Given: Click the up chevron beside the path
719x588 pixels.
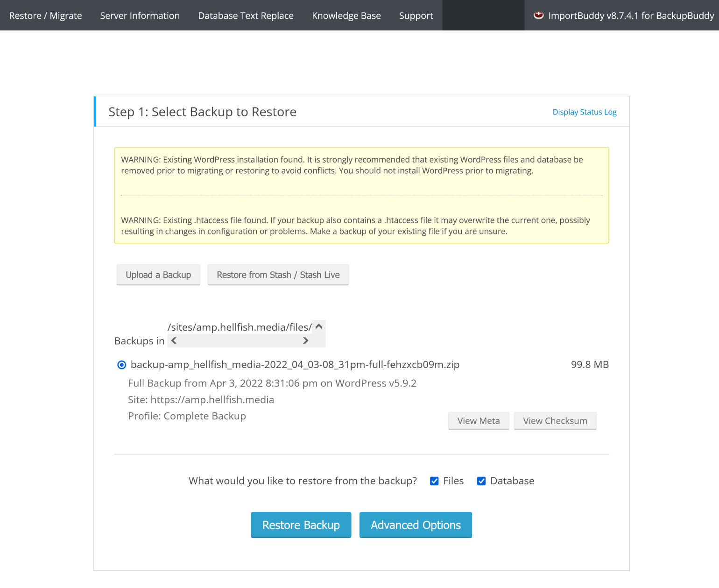Looking at the screenshot, I should (x=319, y=326).
